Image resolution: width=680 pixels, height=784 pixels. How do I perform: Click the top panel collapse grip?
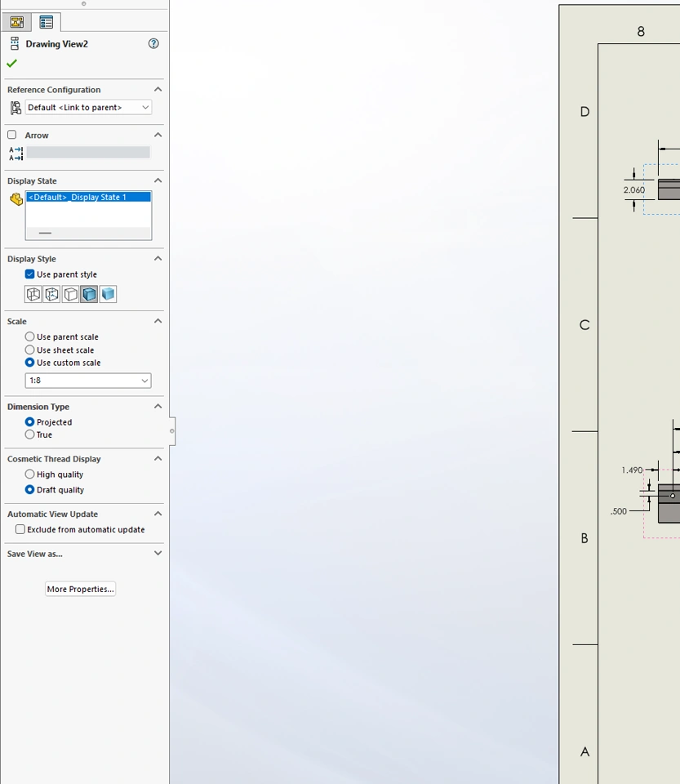(x=83, y=3)
